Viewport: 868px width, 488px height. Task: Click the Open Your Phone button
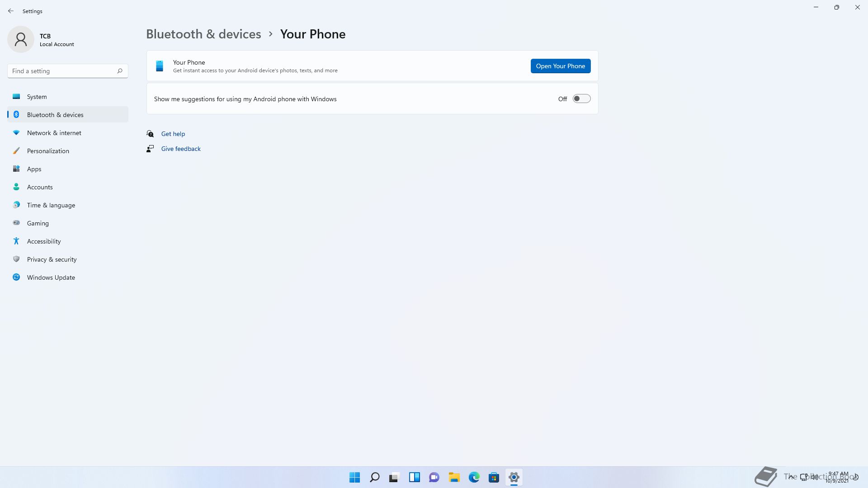560,66
